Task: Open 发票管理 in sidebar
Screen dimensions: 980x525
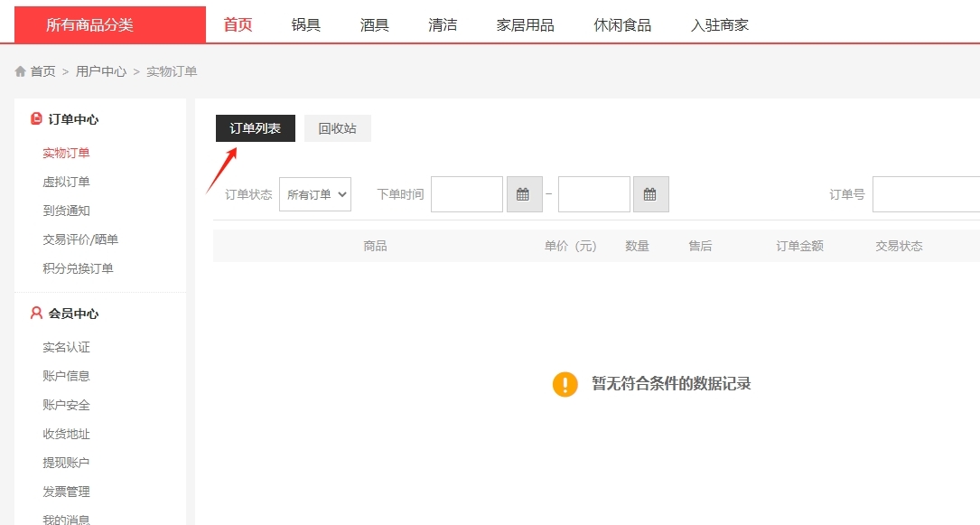Action: point(66,492)
